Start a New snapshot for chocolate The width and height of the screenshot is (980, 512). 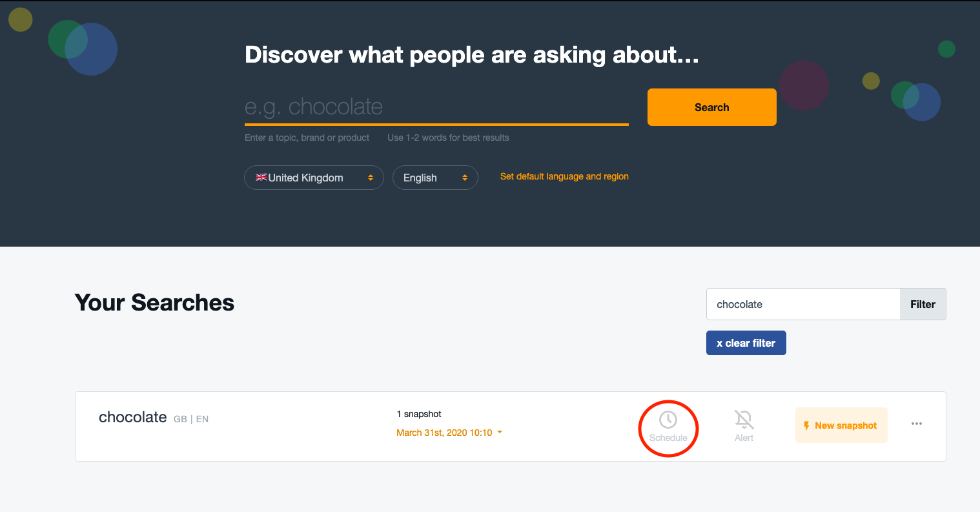tap(841, 425)
